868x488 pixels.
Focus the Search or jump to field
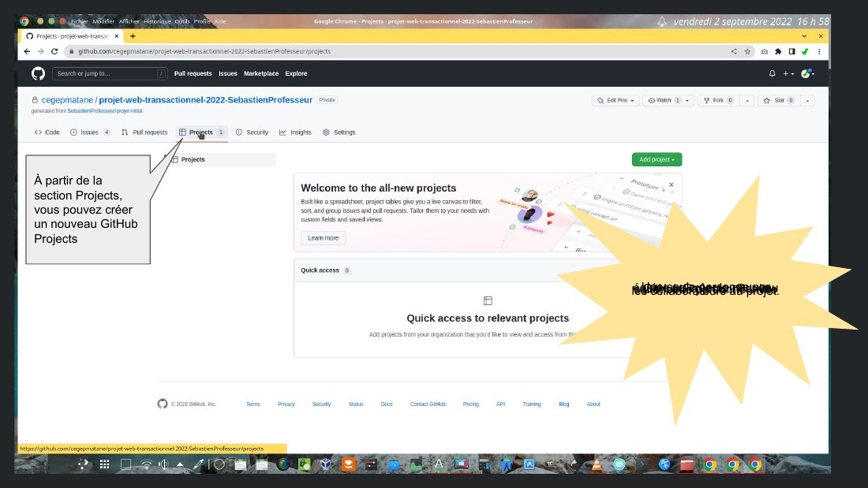110,73
